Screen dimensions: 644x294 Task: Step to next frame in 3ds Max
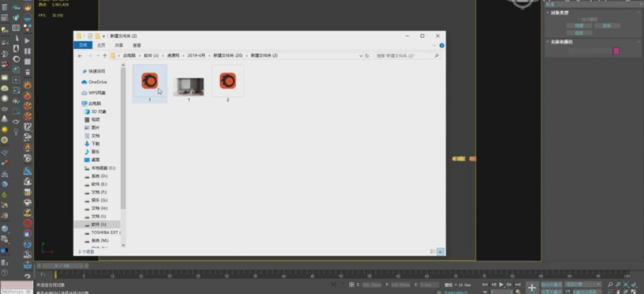(x=509, y=285)
